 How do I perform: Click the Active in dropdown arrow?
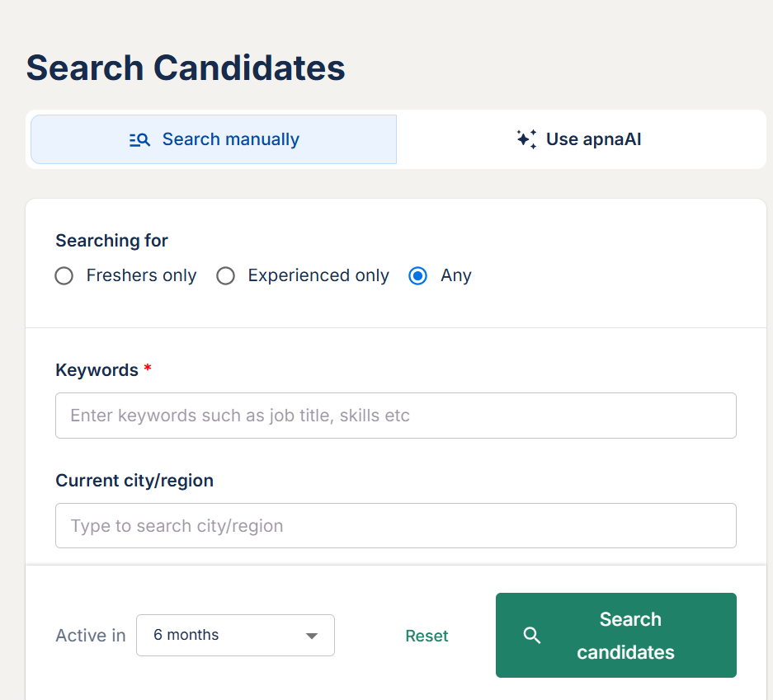pos(311,636)
